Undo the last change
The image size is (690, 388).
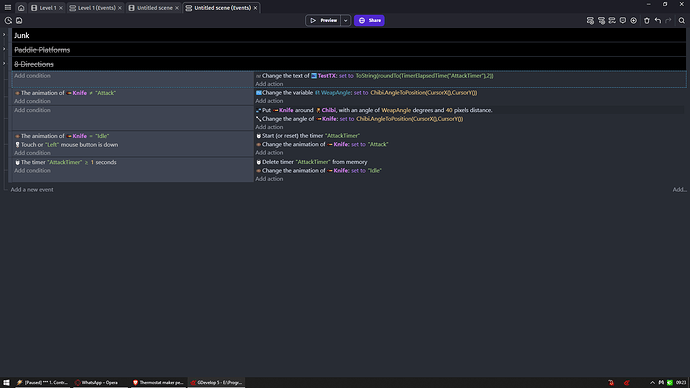658,20
